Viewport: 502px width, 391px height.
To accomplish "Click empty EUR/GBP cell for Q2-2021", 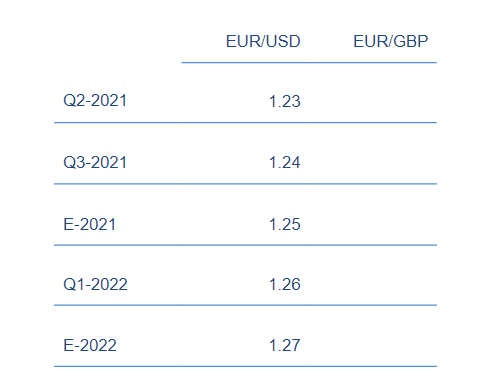I will pos(373,93).
